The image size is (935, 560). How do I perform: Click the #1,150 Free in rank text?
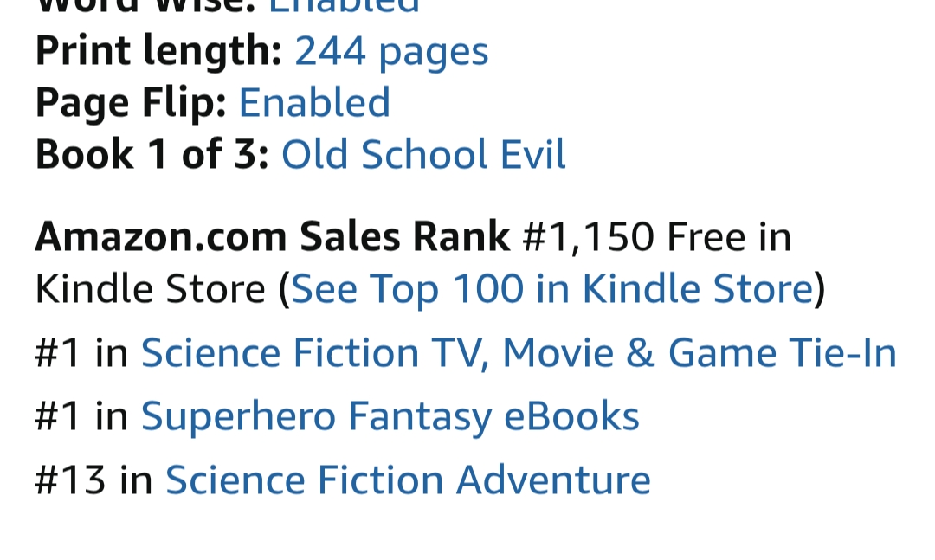coord(656,236)
